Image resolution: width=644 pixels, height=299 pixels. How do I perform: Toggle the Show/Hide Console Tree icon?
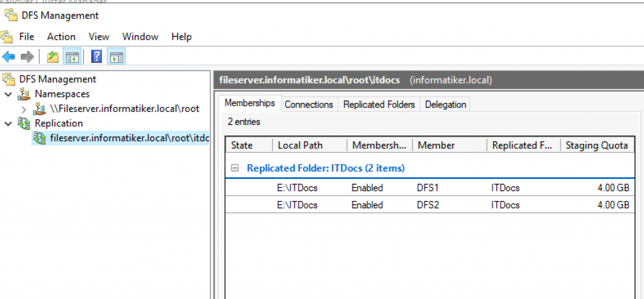(72, 57)
